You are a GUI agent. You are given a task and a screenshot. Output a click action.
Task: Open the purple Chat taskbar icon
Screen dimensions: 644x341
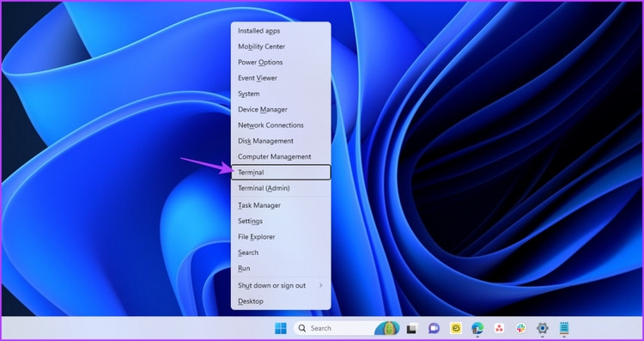pos(434,328)
